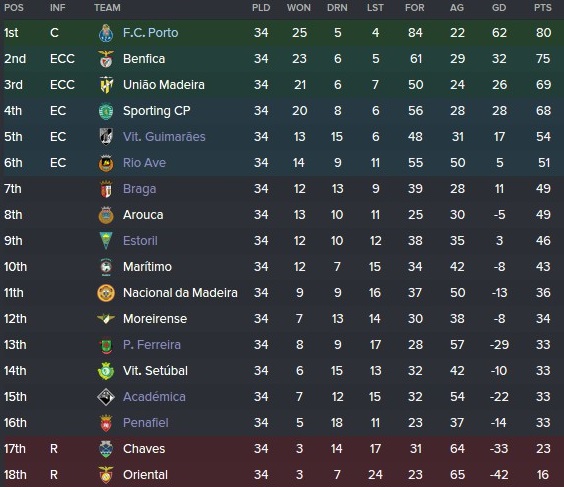Click the União Madeira club badge
564x487 pixels.
tap(106, 85)
